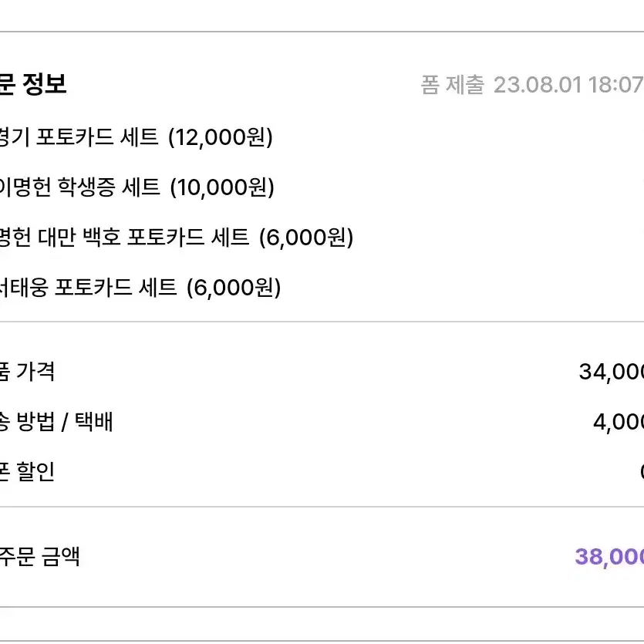Viewport: 644px width, 644px height.
Task: Click the 백호 set (6,000원) price text
Action: pos(306,238)
